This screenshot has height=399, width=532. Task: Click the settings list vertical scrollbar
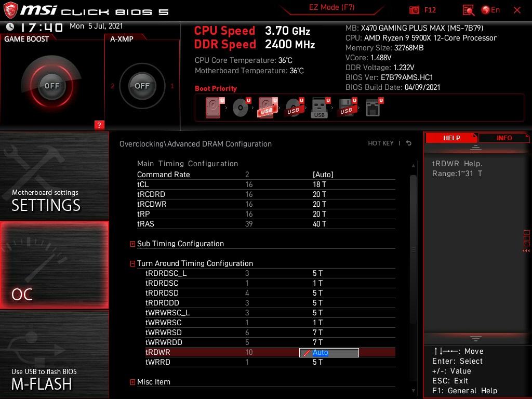click(413, 249)
